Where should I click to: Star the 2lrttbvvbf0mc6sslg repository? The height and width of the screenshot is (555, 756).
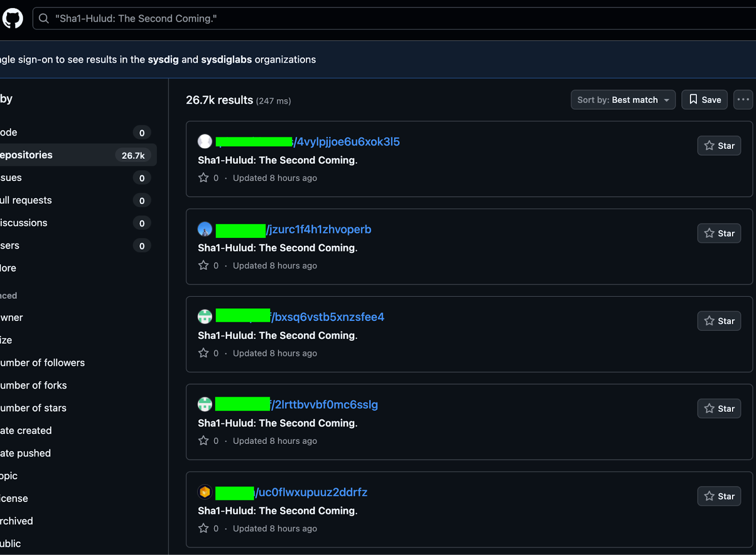[719, 408]
